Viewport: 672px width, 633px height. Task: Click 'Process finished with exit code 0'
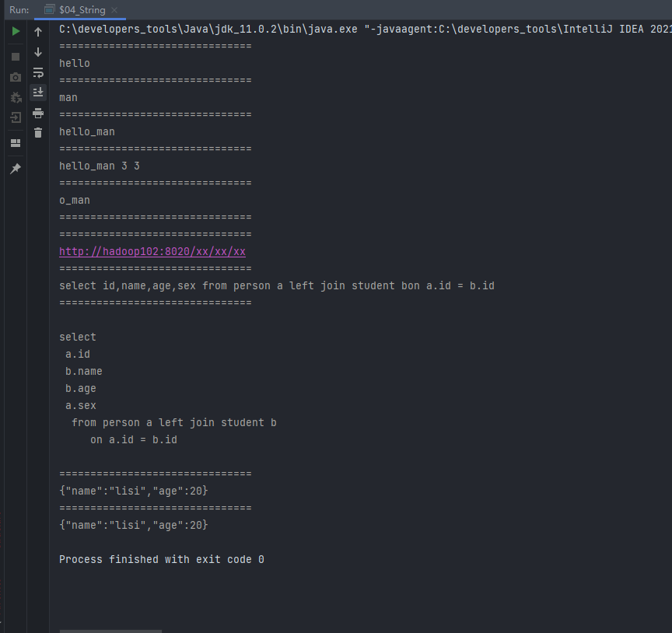click(162, 560)
